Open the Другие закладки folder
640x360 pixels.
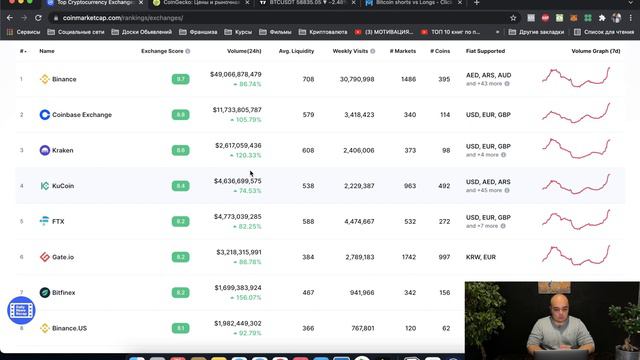pyautogui.click(x=536, y=32)
